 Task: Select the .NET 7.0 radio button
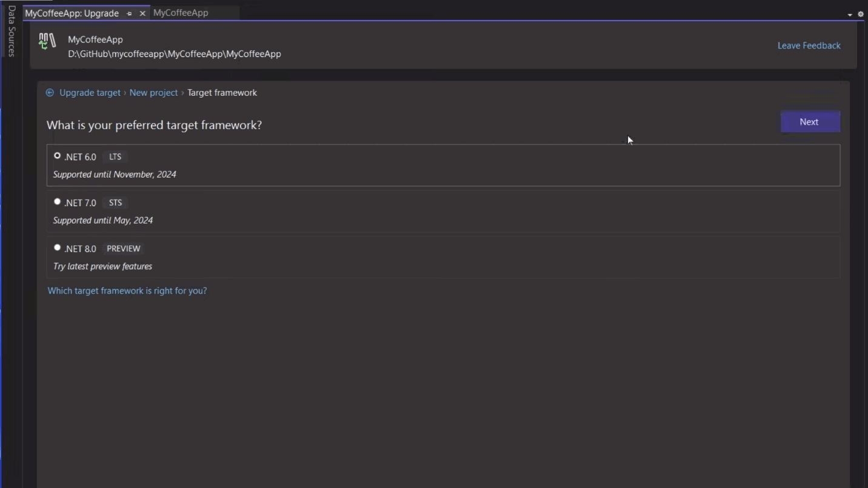click(57, 201)
